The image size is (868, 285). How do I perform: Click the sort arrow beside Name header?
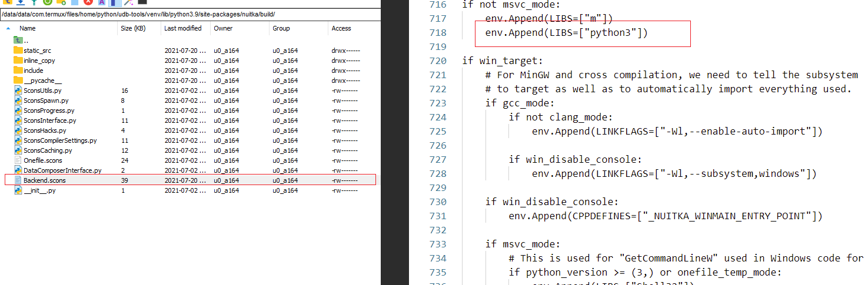coord(8,28)
